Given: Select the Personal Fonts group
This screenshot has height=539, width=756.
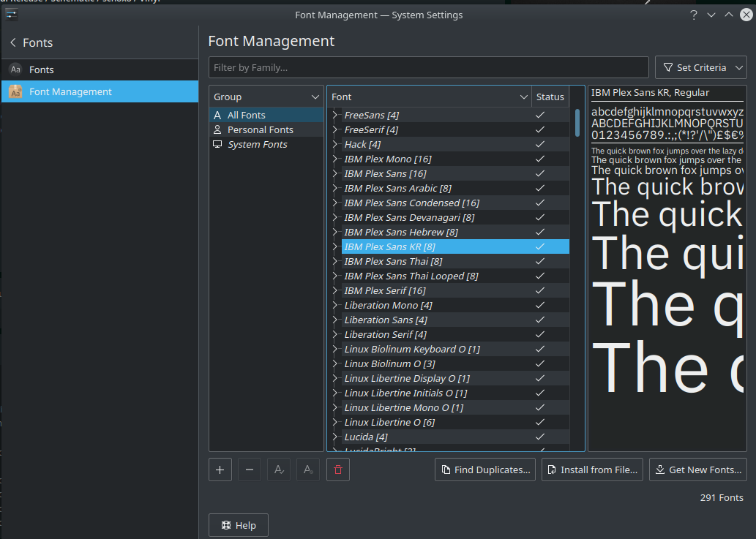Looking at the screenshot, I should coord(266,129).
